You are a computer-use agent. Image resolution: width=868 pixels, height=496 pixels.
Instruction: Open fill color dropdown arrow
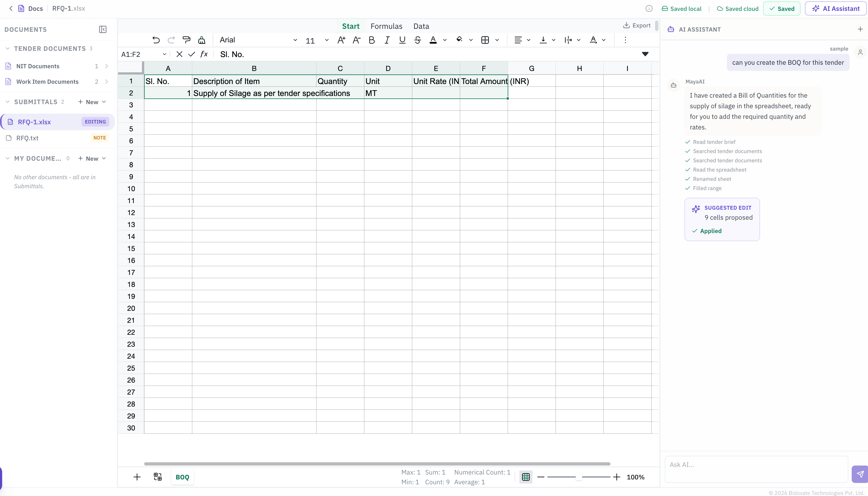pyautogui.click(x=471, y=40)
